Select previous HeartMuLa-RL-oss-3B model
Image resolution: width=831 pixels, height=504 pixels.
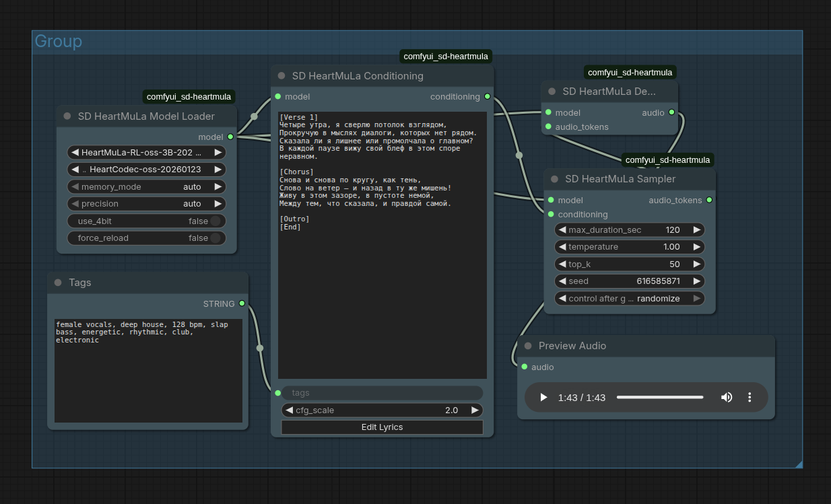pyautogui.click(x=75, y=153)
